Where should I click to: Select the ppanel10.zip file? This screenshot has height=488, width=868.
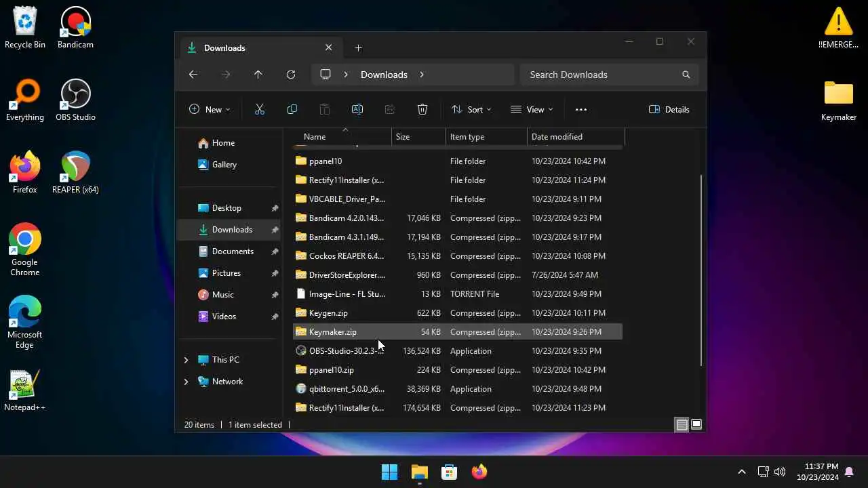point(458,370)
